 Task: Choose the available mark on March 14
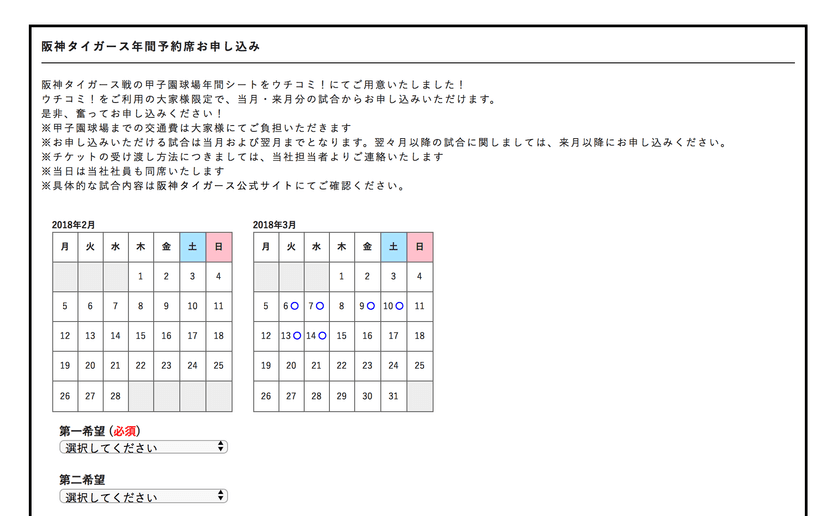pyautogui.click(x=322, y=336)
